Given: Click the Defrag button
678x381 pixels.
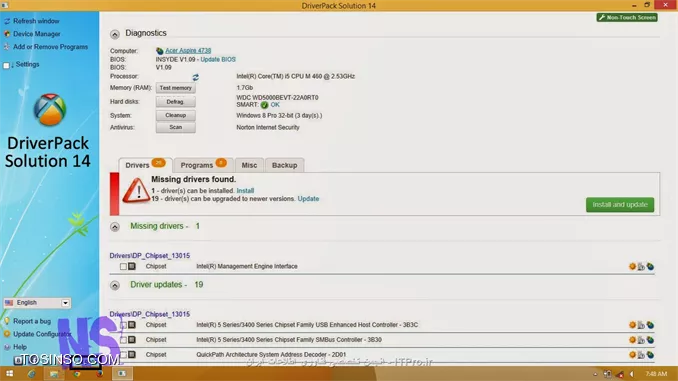Looking at the screenshot, I should tap(176, 102).
